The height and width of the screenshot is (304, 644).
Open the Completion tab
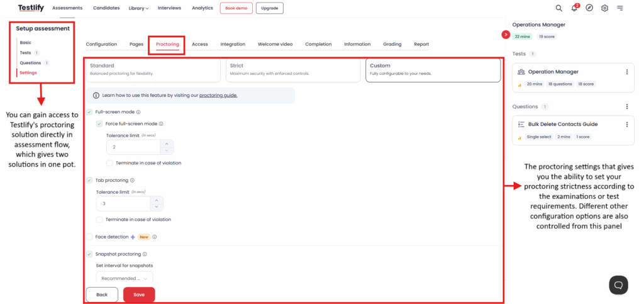pyautogui.click(x=318, y=44)
